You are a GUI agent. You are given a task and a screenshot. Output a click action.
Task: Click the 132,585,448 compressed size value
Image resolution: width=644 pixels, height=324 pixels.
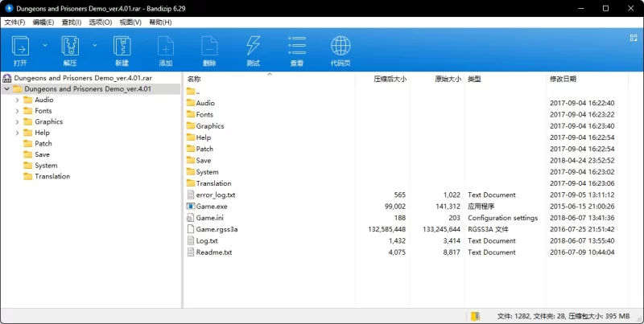[x=387, y=229]
